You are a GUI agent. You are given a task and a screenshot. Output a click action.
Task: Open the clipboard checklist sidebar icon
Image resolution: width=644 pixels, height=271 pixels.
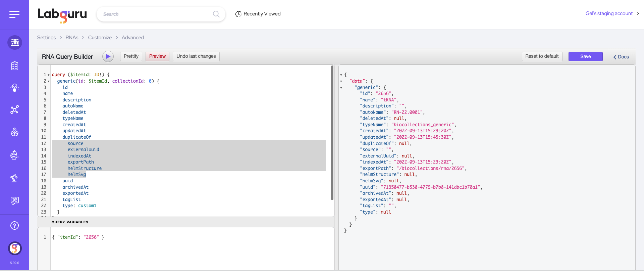[x=15, y=66]
